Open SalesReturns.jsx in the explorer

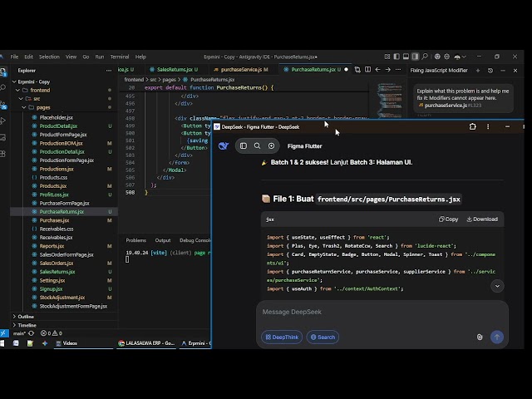click(57, 272)
